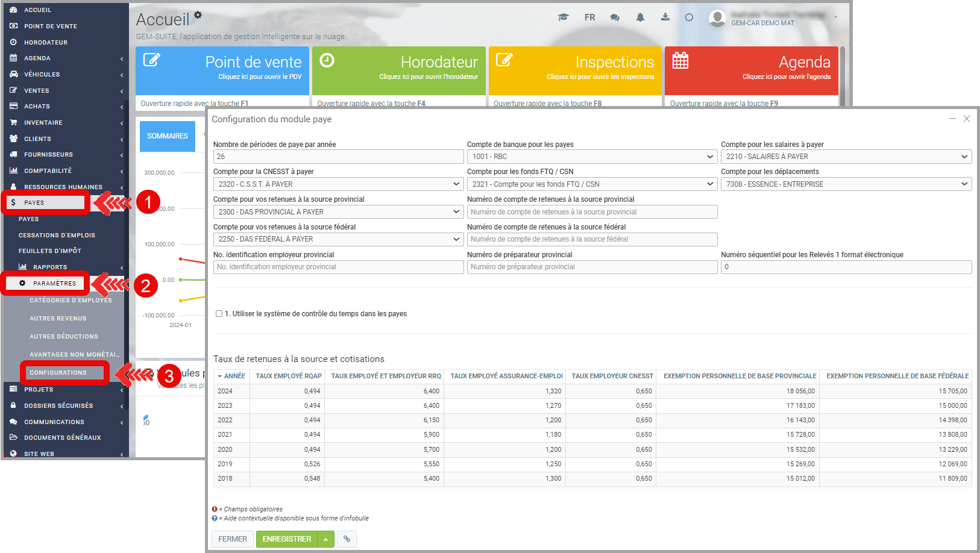Viewport: 980px width, 553px height.
Task: Expand the Enregistrer split-button arrow
Action: point(325,539)
